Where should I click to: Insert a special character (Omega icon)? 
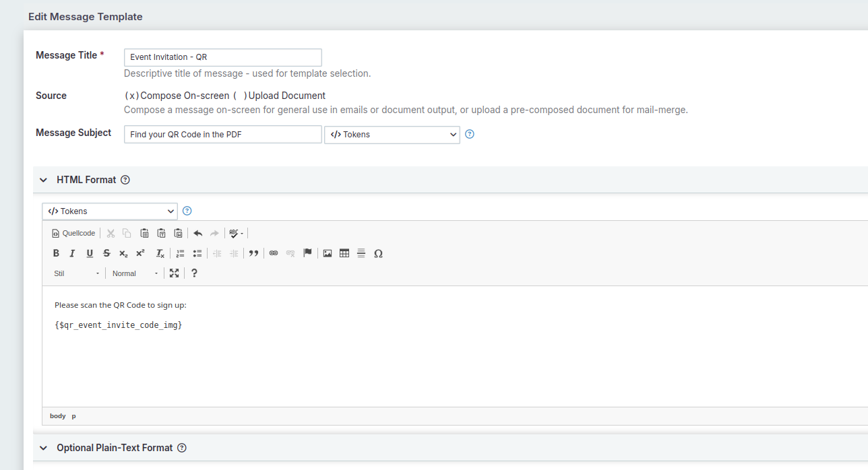coord(378,253)
